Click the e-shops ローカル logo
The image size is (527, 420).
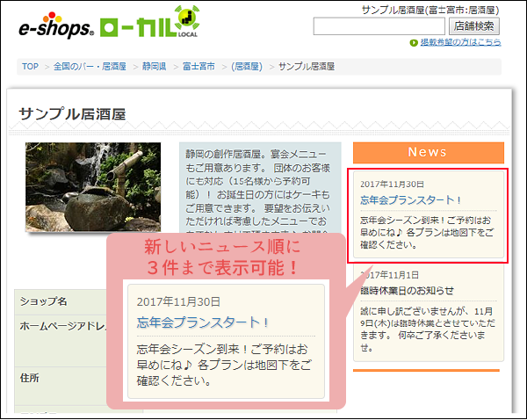pos(109,22)
